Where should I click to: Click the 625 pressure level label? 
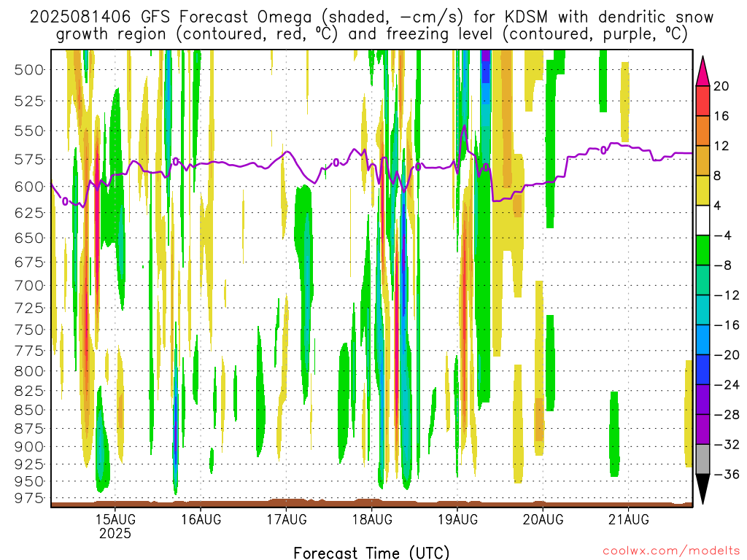click(x=28, y=212)
